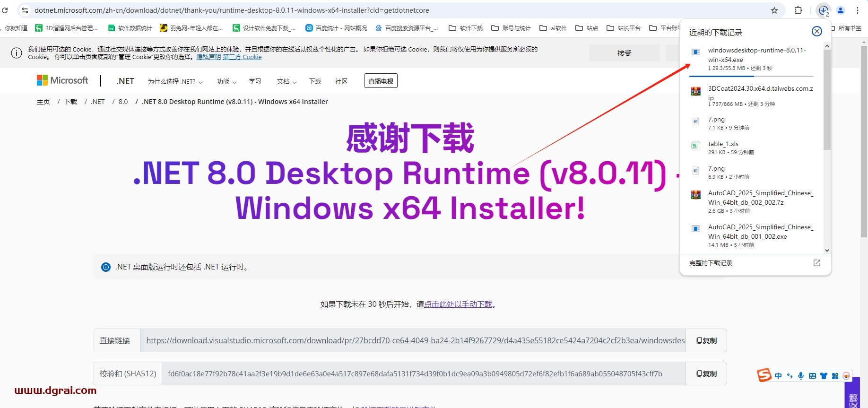868x408 pixels.
Task: Open the Chrome three-dot menu
Action: pos(858,10)
